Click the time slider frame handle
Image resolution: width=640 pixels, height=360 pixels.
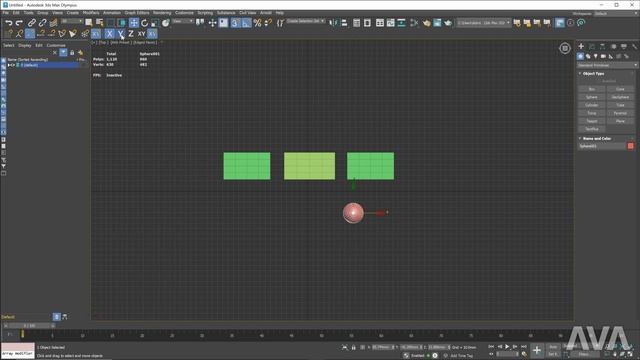point(29,326)
